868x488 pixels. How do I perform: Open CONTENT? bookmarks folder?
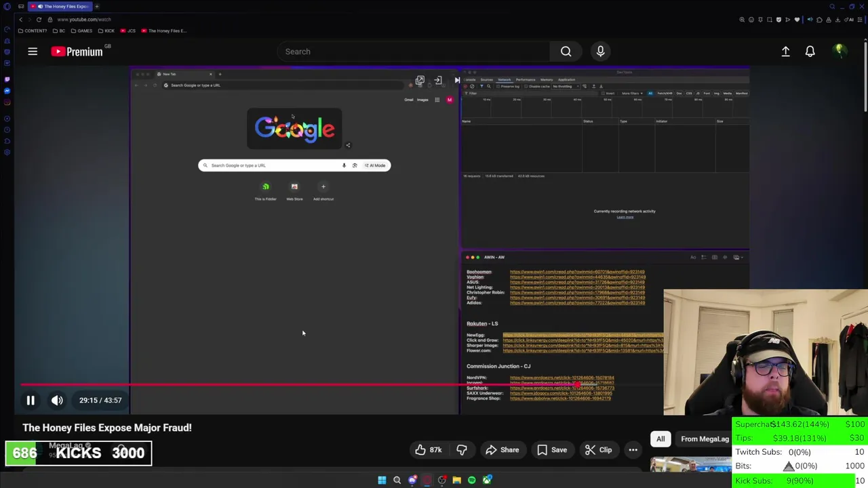33,30
